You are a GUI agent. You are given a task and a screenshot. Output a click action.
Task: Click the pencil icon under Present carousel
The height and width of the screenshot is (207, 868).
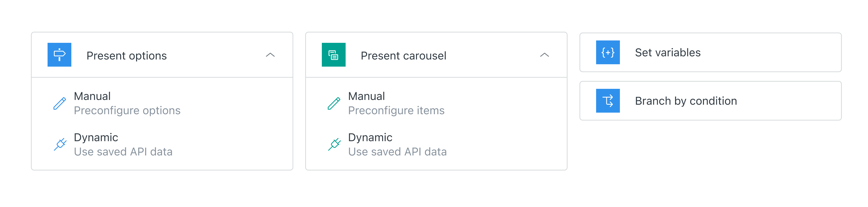pos(334,103)
